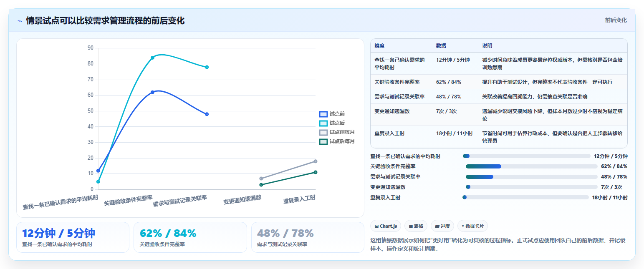Click the description starting 节省时间可用于
Image resolution: width=644 pixels, height=269 pixels.
(553, 137)
